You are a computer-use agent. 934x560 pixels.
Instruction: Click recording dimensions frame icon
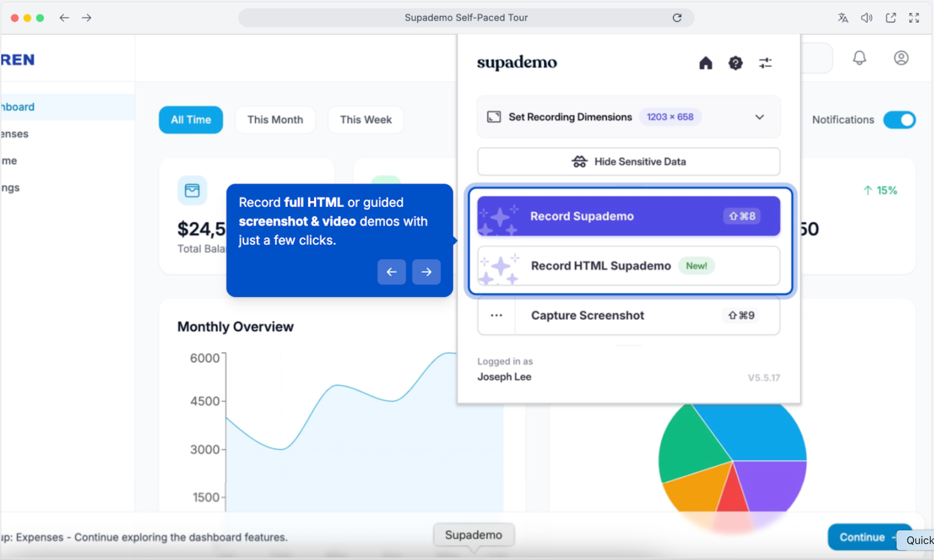tap(494, 117)
